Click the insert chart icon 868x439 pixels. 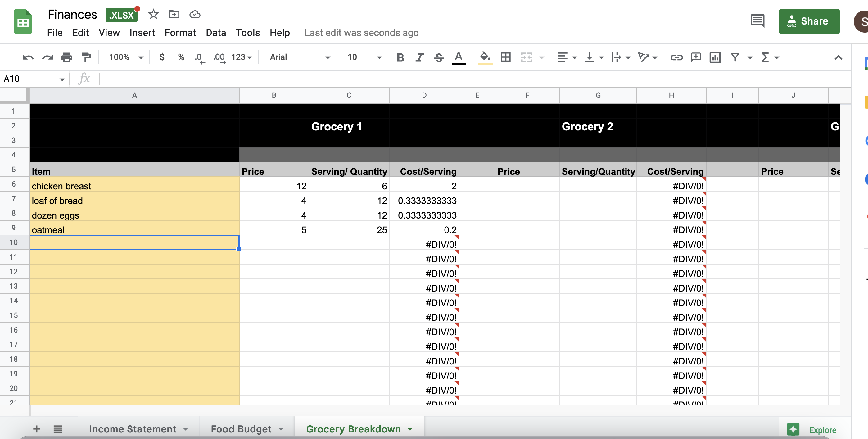[x=715, y=57]
